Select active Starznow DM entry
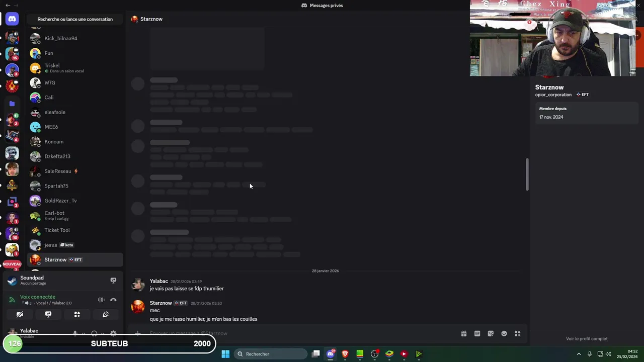 [x=75, y=259]
